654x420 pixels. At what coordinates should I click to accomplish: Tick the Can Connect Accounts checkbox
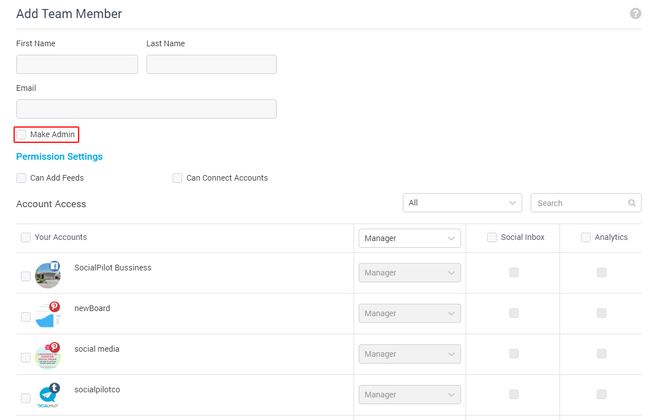click(178, 178)
